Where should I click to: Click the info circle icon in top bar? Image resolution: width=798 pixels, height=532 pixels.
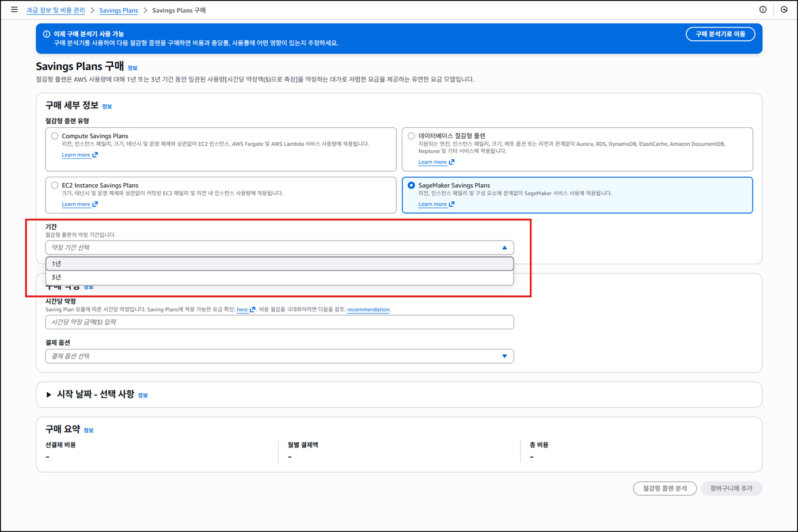763,10
